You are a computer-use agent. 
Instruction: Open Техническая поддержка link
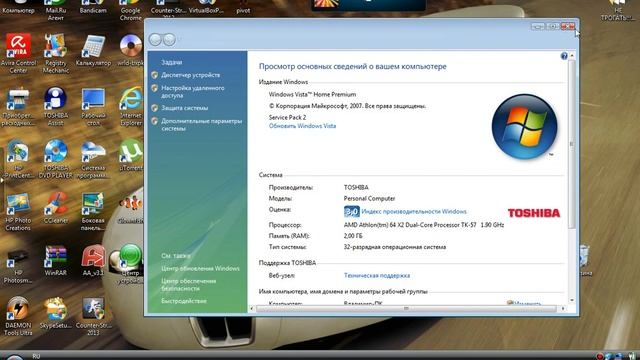[x=377, y=276]
